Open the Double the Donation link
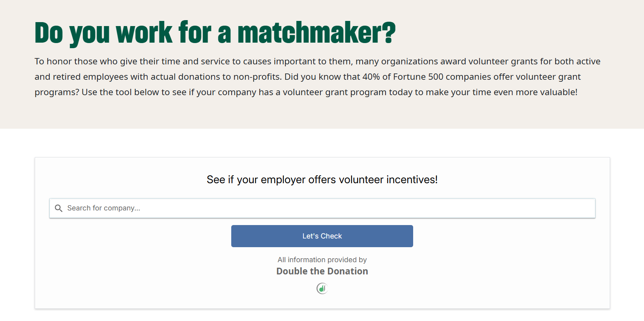 [322, 271]
